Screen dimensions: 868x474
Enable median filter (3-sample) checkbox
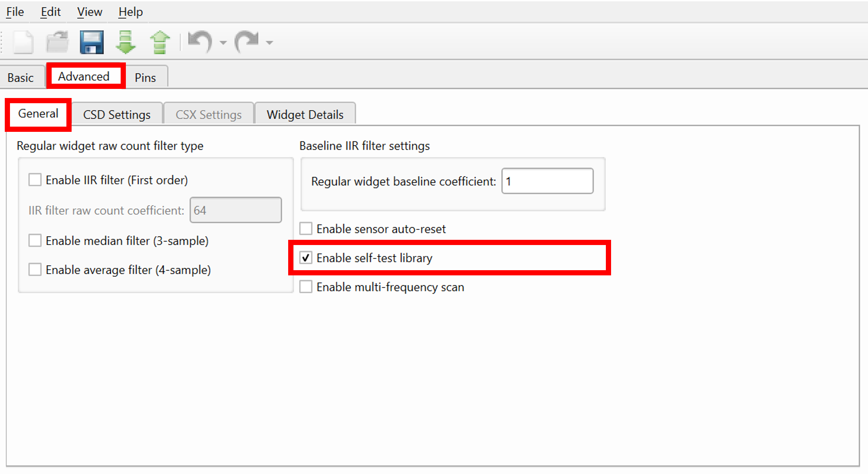35,240
